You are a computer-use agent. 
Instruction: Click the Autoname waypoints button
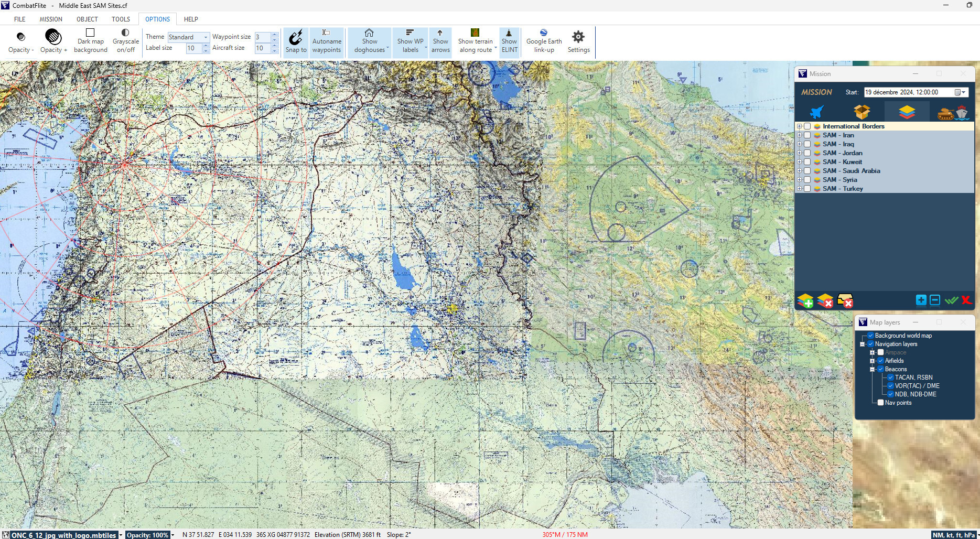tap(327, 41)
